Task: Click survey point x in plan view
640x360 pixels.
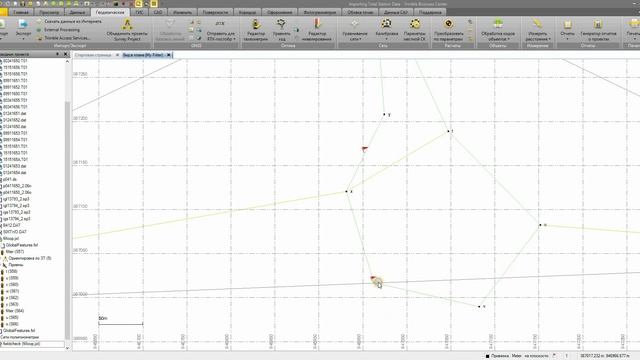Action: click(x=348, y=191)
